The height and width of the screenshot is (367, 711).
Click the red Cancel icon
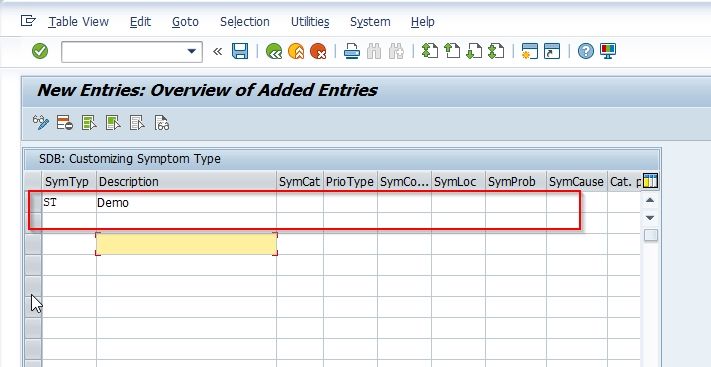point(318,51)
